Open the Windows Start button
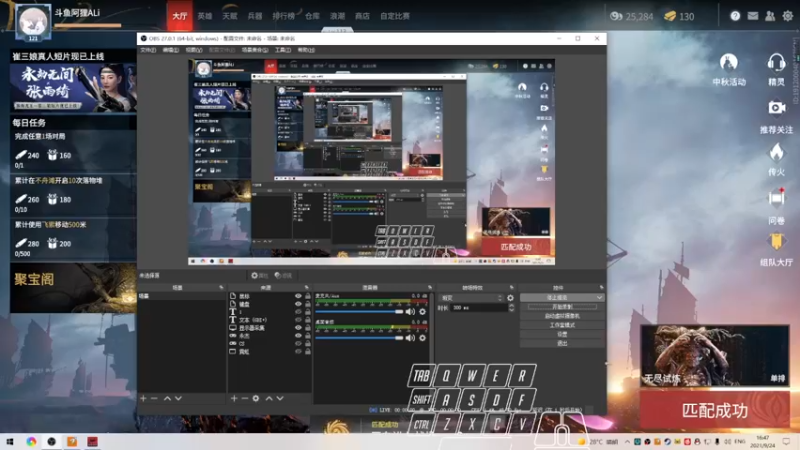This screenshot has height=450, width=800. coord(10,441)
